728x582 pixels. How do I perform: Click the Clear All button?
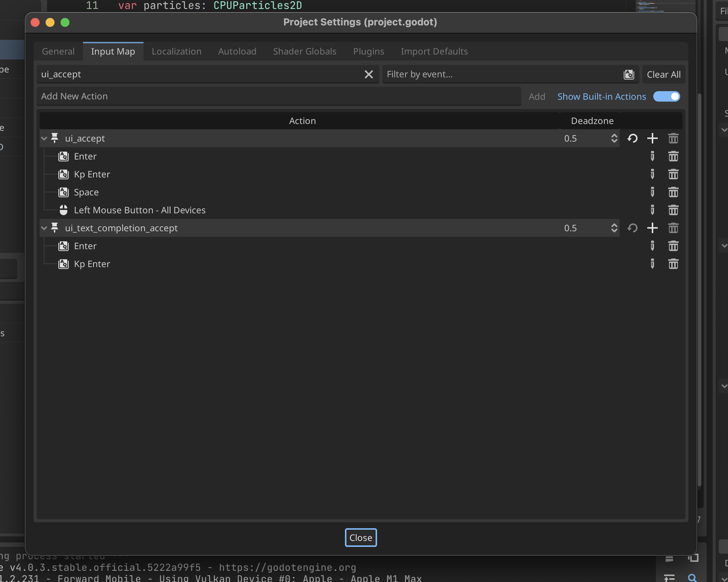pos(664,75)
